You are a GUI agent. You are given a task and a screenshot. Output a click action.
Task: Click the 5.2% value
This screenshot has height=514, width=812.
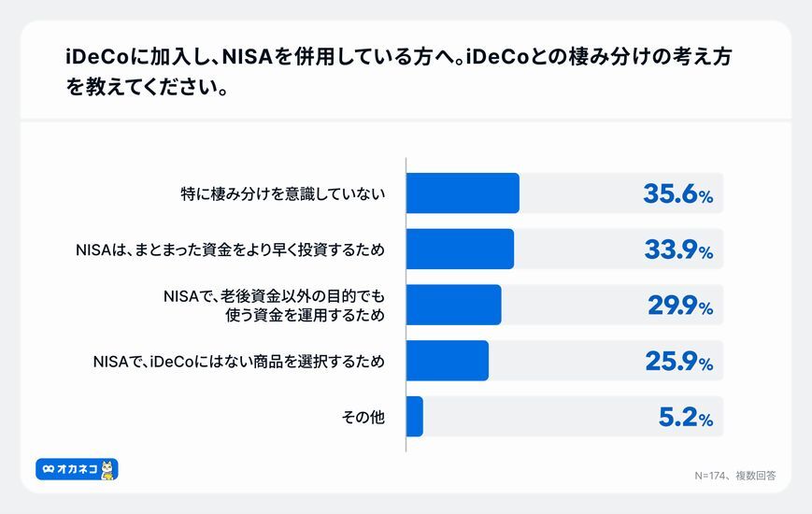(x=685, y=417)
